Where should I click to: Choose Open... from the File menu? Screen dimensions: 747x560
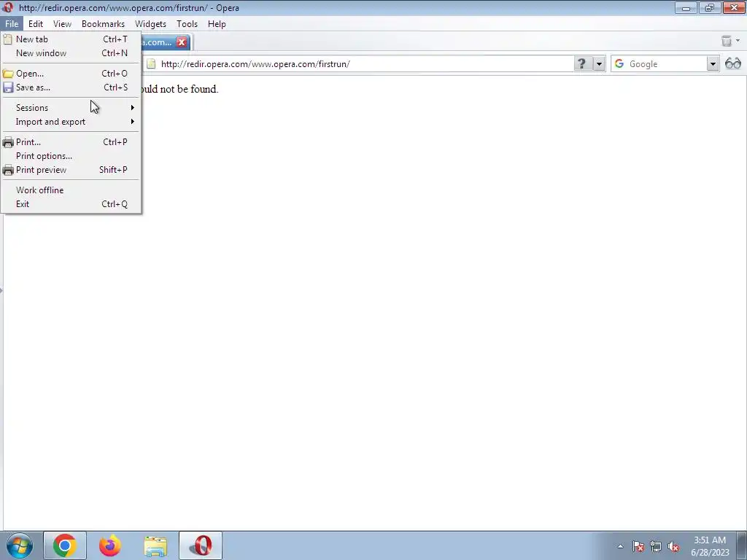71,74
